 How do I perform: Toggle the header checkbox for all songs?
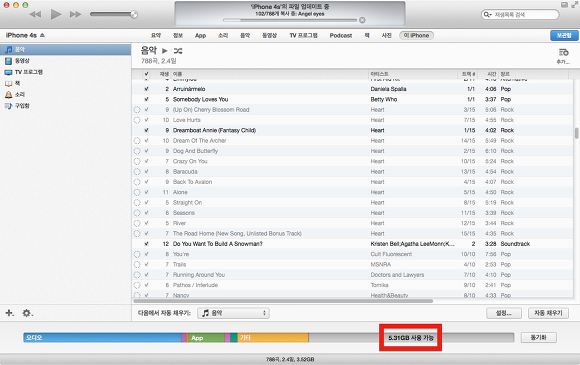click(146, 74)
